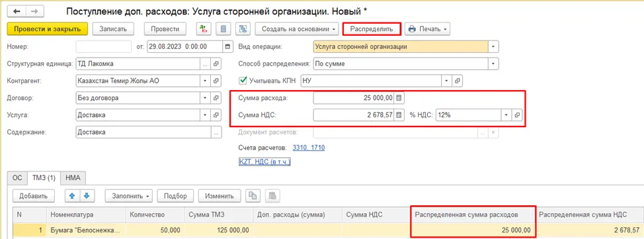Choose Структурная единица via ellipsis button
This screenshot has width=644, height=239.
(x=206, y=64)
